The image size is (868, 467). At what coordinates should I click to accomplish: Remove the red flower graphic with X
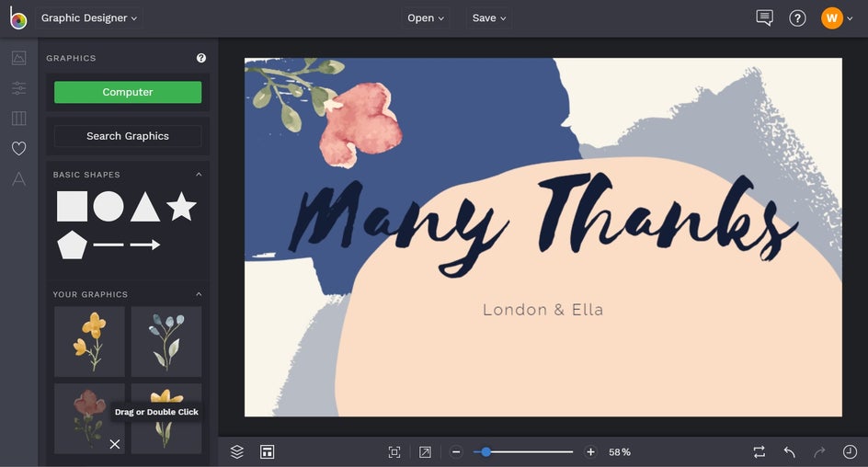tap(115, 444)
